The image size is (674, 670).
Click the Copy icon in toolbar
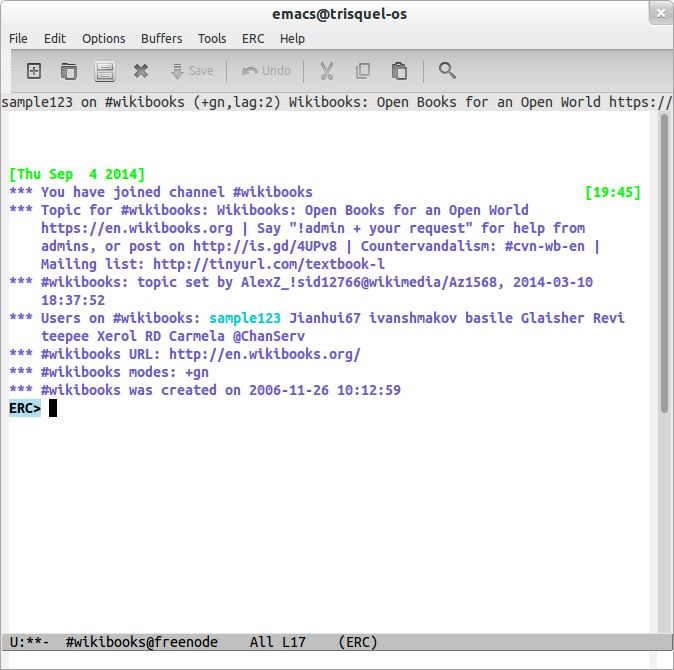tap(363, 71)
